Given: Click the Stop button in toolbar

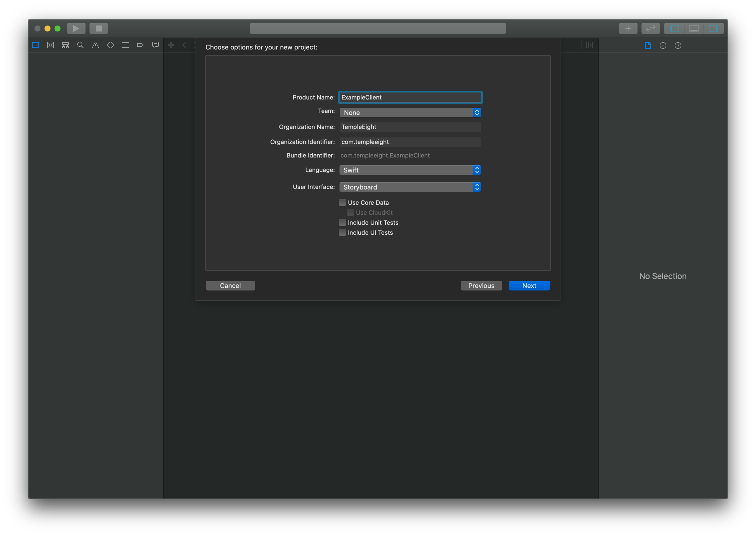Looking at the screenshot, I should point(99,28).
